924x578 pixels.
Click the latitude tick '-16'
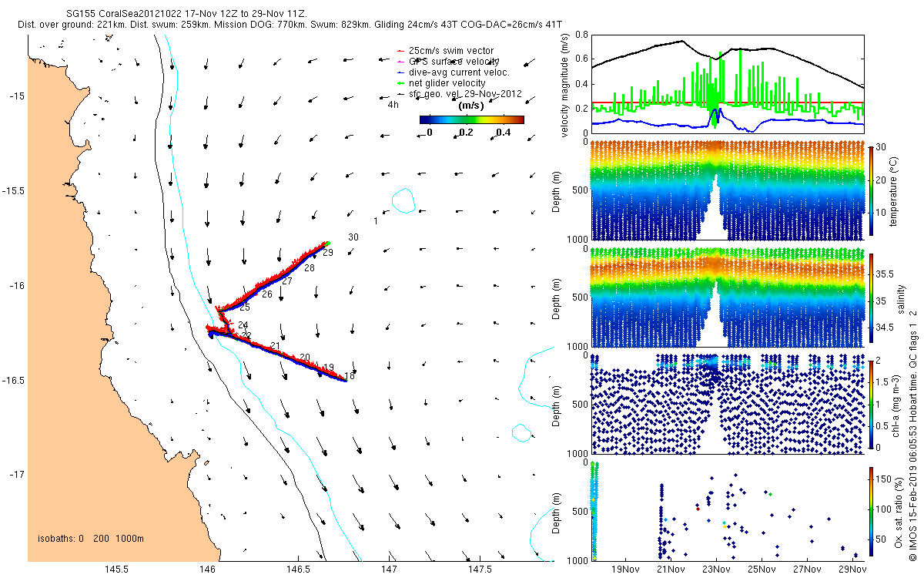(17, 286)
